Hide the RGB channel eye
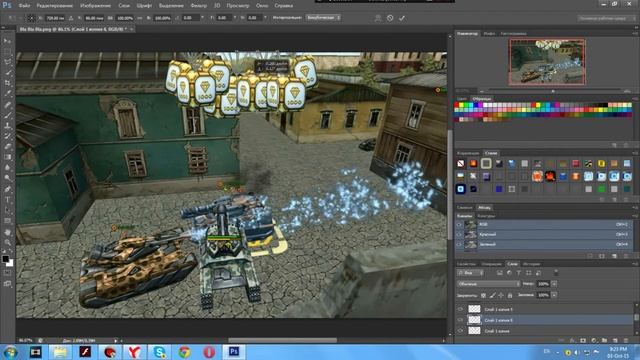The width and height of the screenshot is (640, 360). tap(459, 224)
